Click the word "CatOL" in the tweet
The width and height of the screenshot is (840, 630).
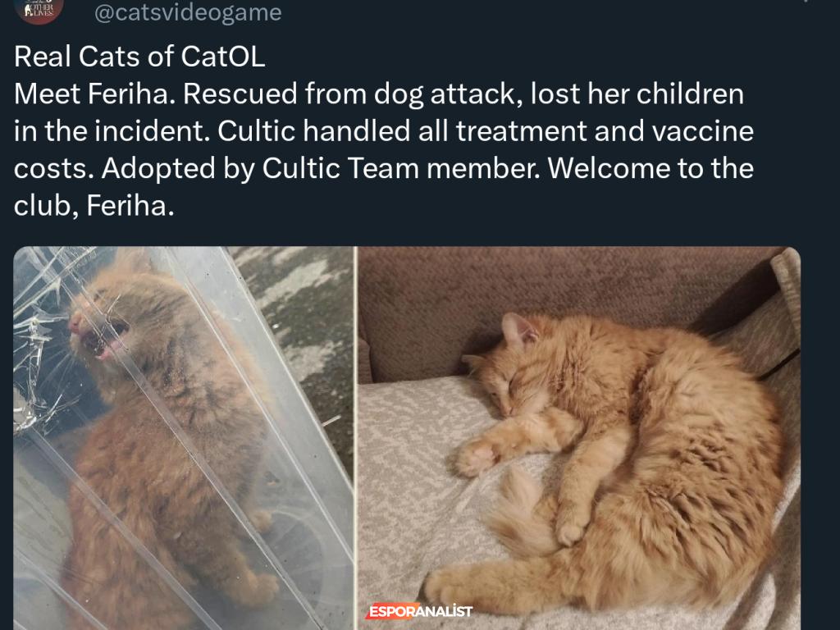pos(223,57)
